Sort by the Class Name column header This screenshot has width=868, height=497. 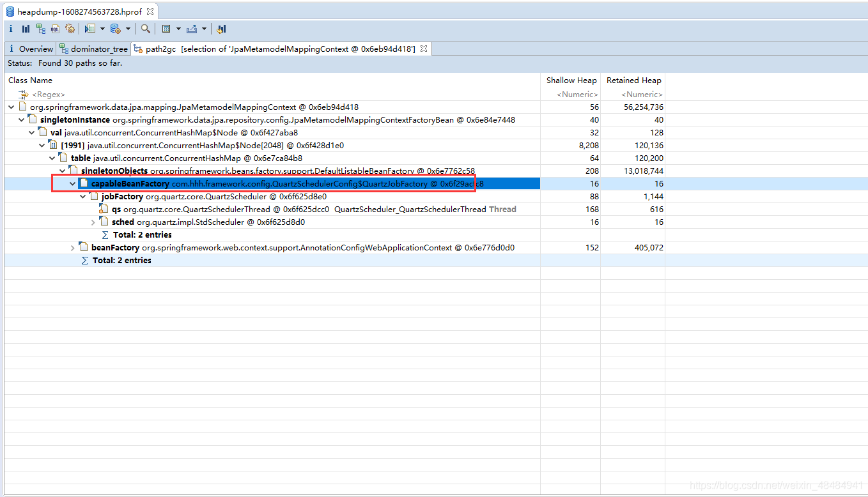[272, 80]
